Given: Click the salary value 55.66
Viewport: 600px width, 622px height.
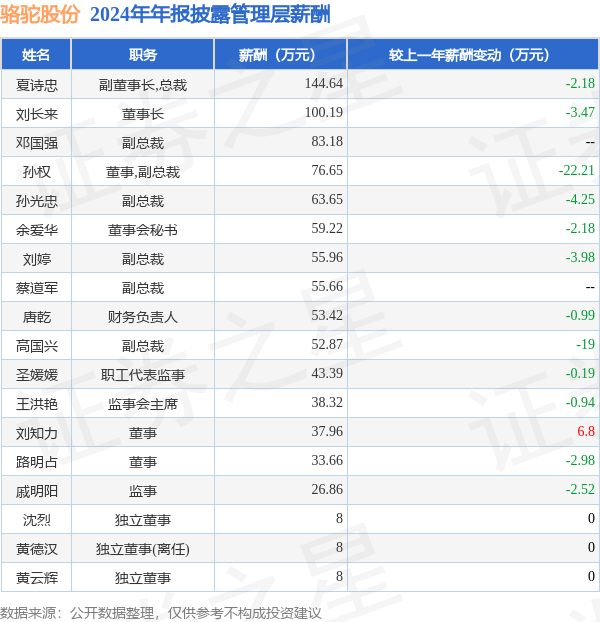Looking at the screenshot, I should pos(327,286).
